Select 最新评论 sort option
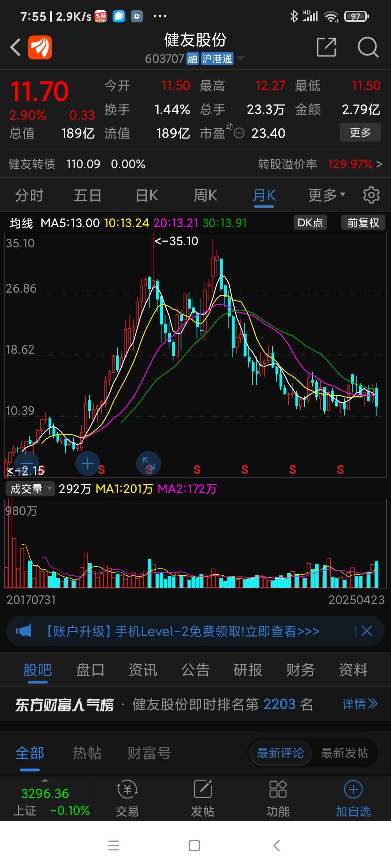 click(x=280, y=753)
